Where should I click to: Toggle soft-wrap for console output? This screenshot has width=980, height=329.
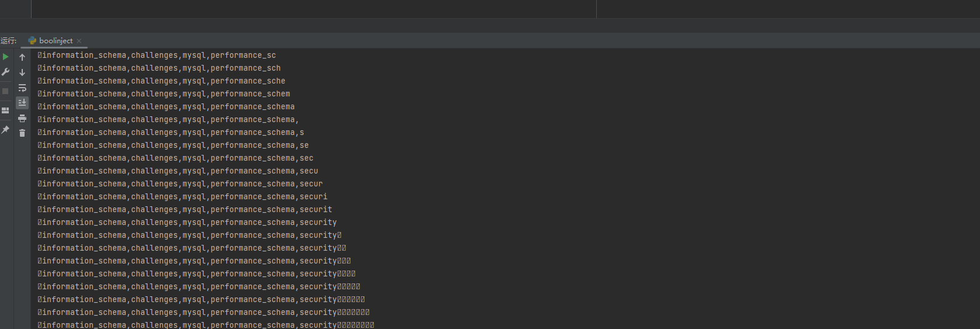tap(22, 88)
